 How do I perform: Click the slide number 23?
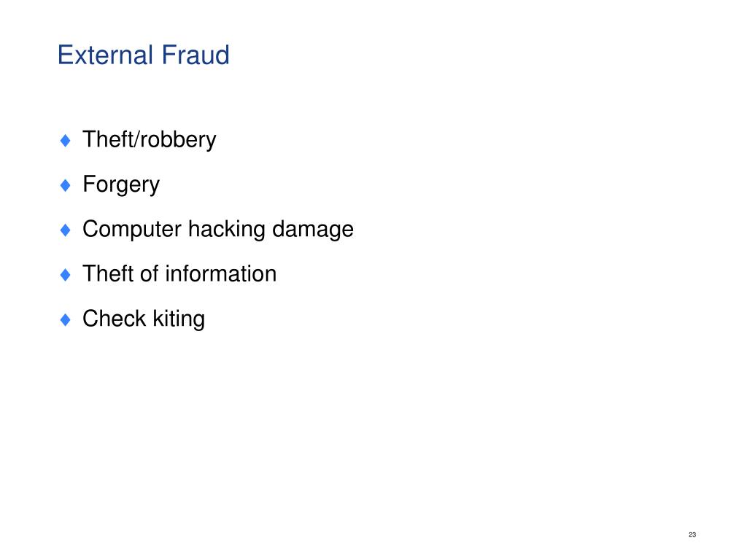(692, 534)
